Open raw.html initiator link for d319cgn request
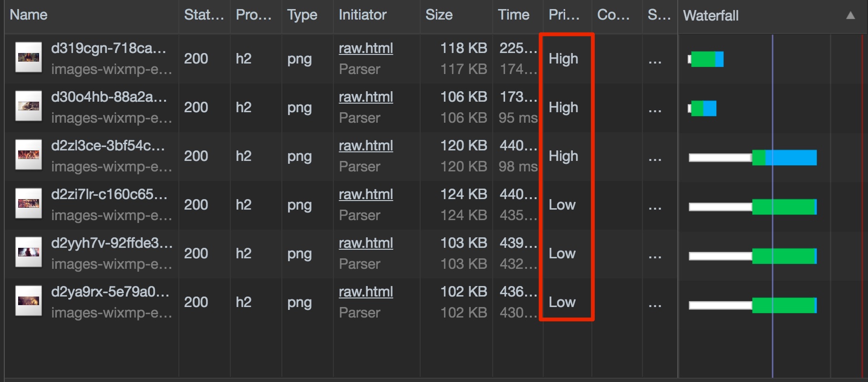 [366, 48]
